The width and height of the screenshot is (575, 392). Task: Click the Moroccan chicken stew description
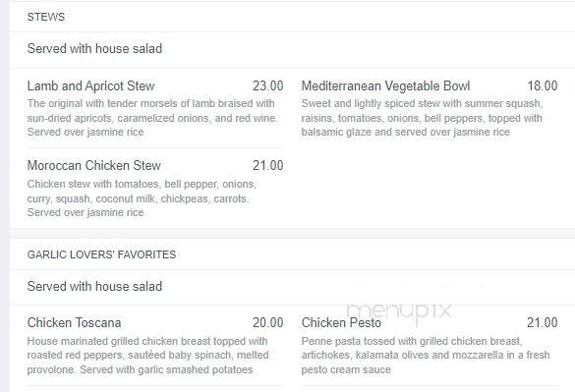click(142, 198)
